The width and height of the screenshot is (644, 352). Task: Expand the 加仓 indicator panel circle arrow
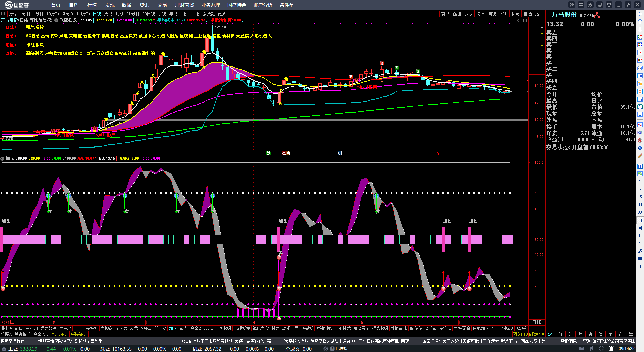[2, 158]
